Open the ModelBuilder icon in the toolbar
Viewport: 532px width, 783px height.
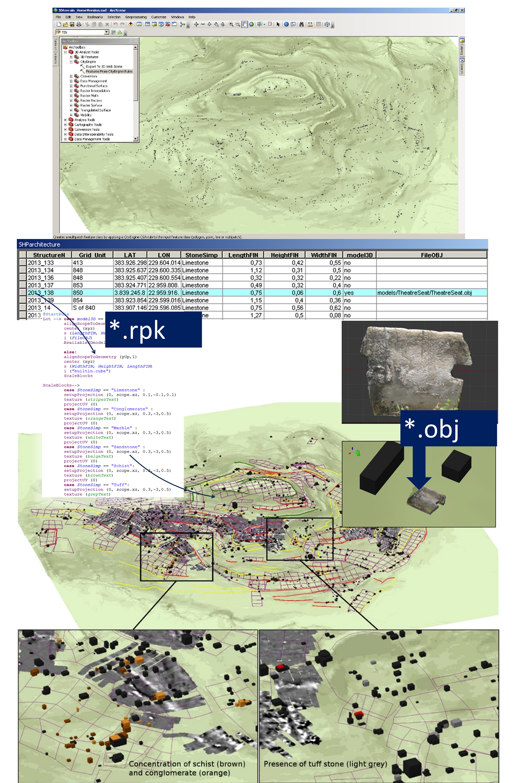tap(182, 24)
